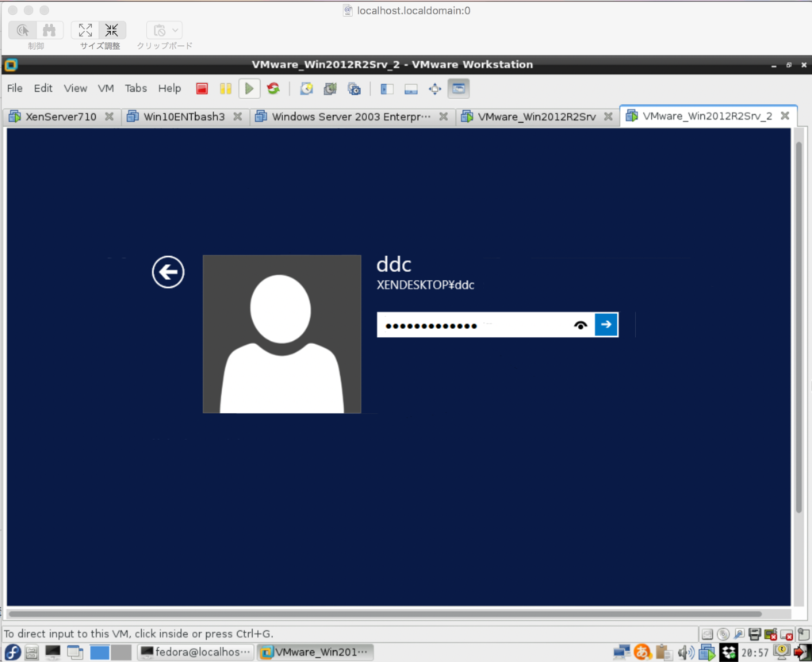Click the binoculars observe mode icon
812x662 pixels.
pos(50,30)
